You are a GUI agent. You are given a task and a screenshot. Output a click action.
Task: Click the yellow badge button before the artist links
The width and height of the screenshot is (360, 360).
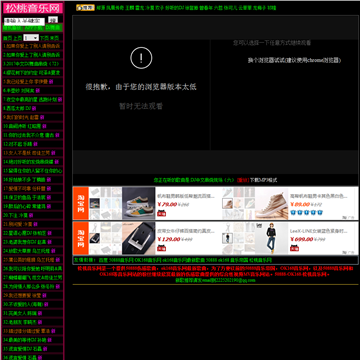coord(85,8)
